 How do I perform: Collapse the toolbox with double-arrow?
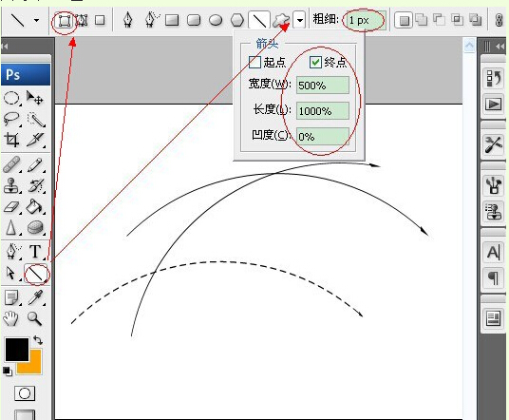[5, 47]
